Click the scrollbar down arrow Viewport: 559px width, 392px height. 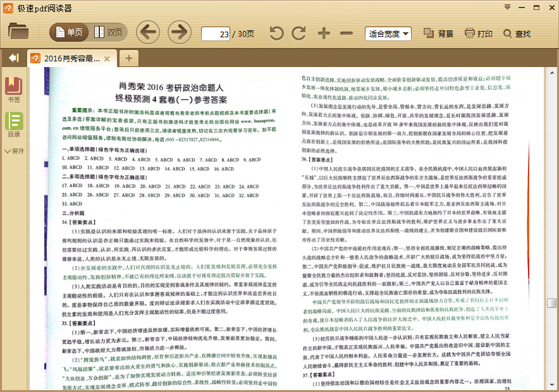click(552, 384)
